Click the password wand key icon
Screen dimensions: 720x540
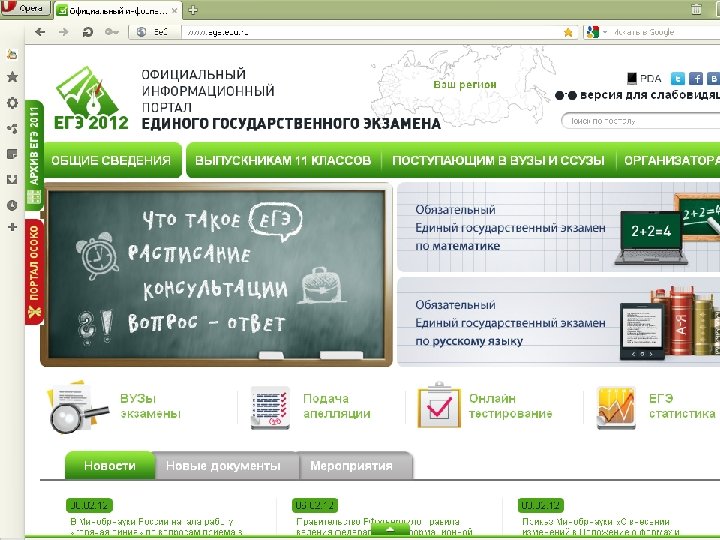[x=112, y=32]
